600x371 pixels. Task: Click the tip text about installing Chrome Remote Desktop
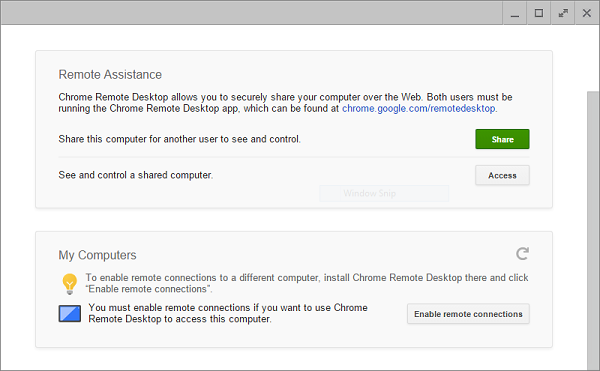(x=307, y=283)
